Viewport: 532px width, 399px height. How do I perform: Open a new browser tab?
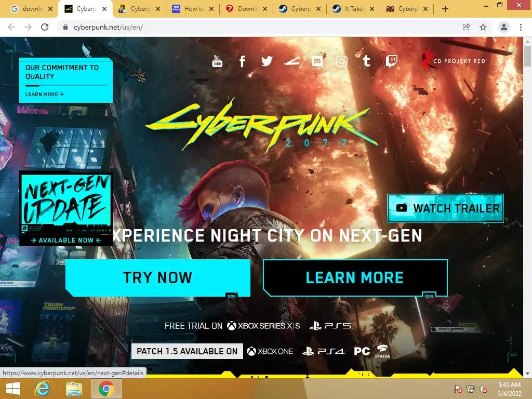(x=445, y=9)
